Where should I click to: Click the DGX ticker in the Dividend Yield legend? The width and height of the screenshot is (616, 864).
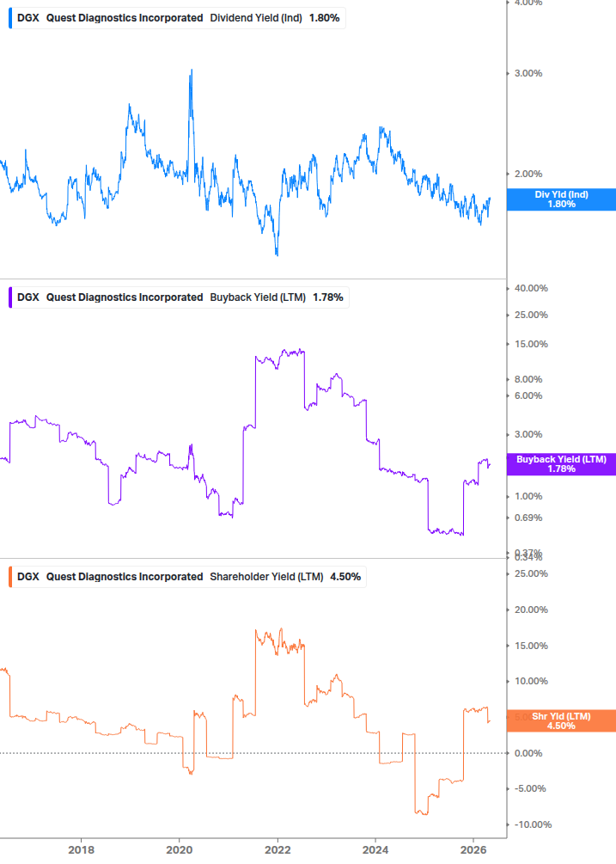pos(28,18)
